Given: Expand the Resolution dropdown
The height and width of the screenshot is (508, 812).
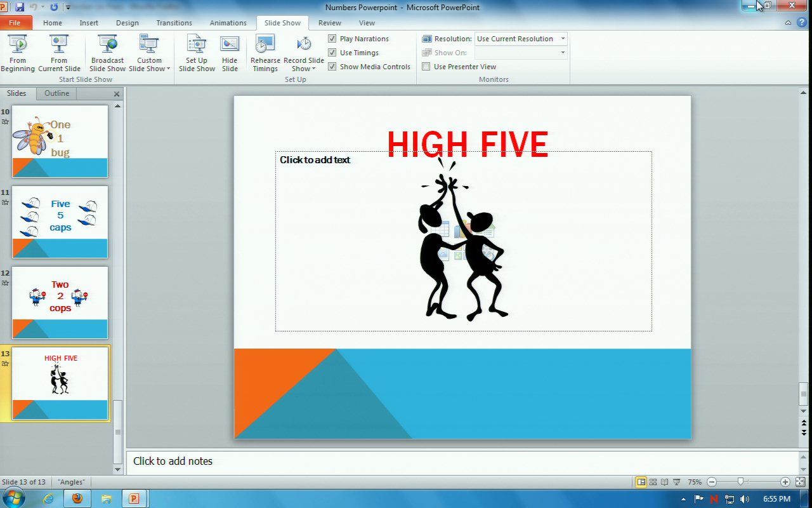Looking at the screenshot, I should (562, 39).
